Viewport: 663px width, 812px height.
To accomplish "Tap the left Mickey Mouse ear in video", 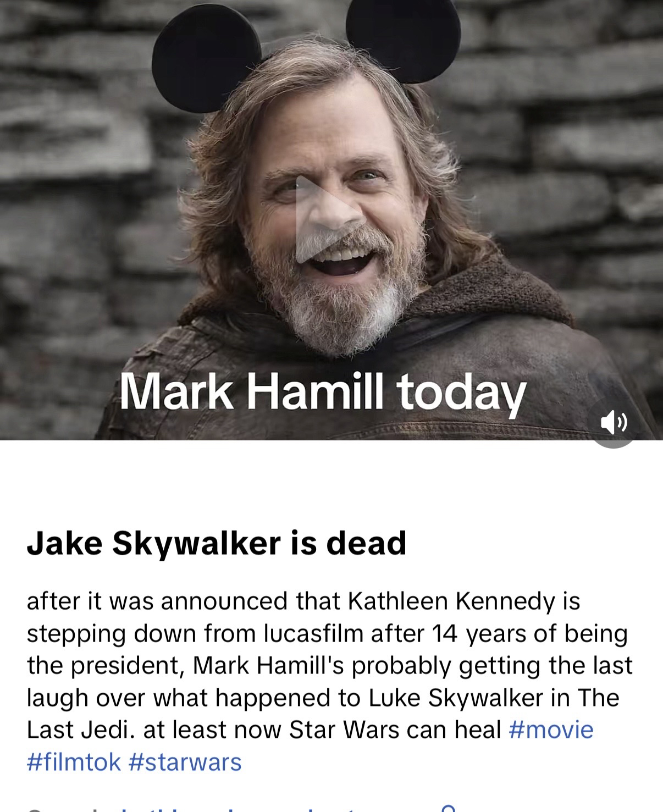I will click(x=206, y=57).
